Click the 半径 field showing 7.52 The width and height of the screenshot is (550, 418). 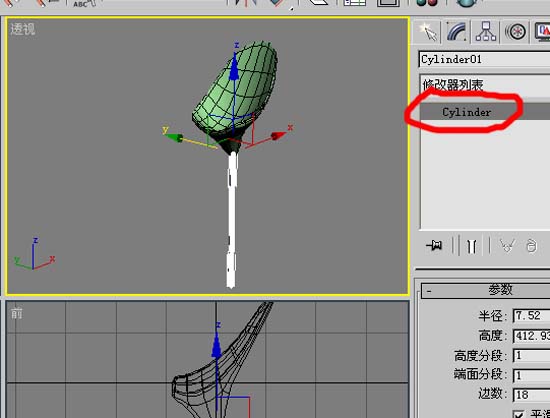pos(531,316)
